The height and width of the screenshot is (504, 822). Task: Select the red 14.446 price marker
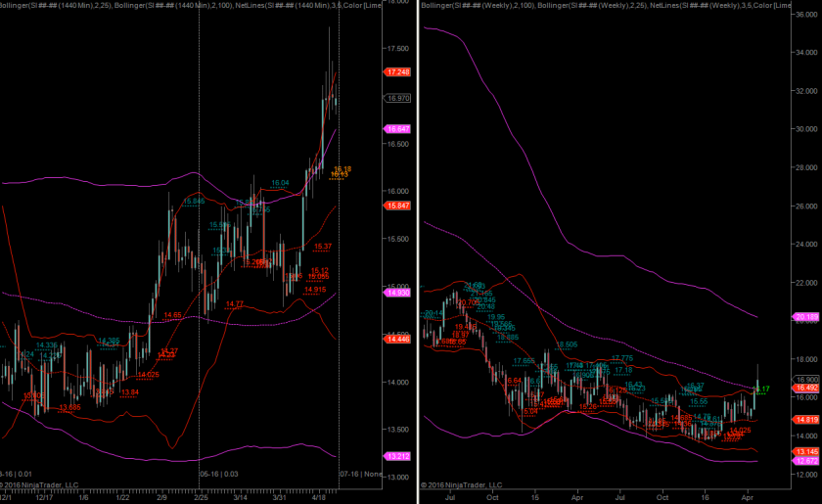coord(397,339)
